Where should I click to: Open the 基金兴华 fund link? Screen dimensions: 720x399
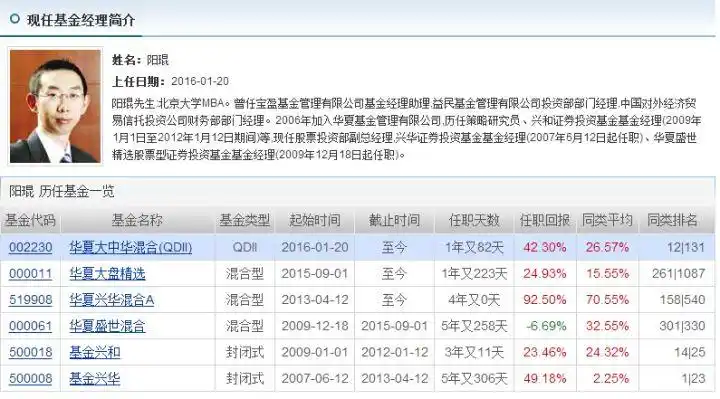click(95, 378)
